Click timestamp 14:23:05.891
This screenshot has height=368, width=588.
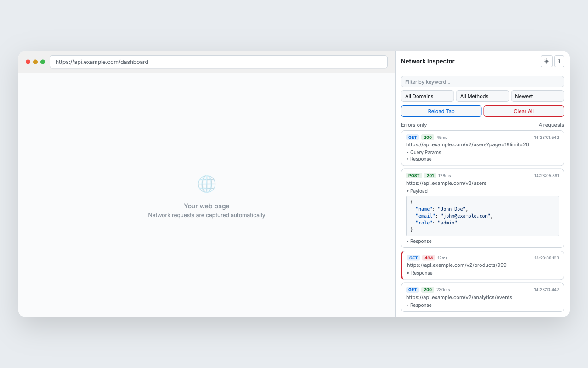tap(547, 176)
